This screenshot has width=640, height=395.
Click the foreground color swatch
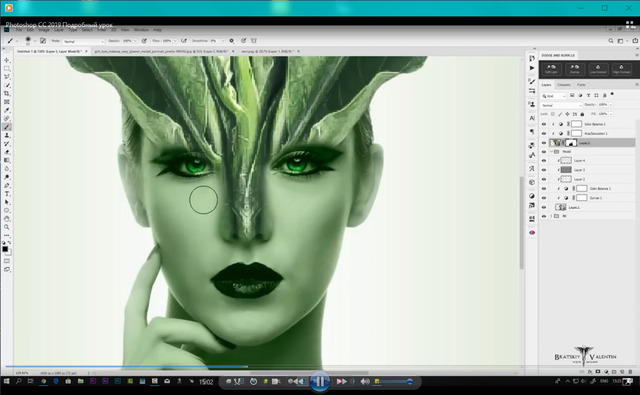click(5, 249)
